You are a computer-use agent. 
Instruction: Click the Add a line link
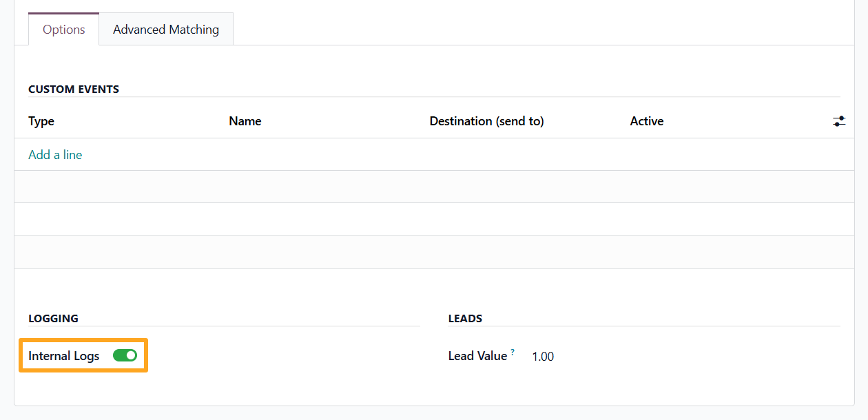(55, 155)
